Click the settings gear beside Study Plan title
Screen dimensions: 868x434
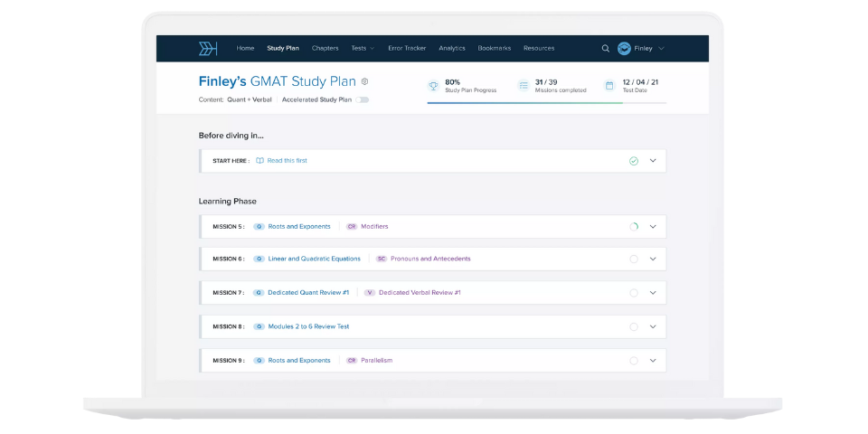(364, 81)
